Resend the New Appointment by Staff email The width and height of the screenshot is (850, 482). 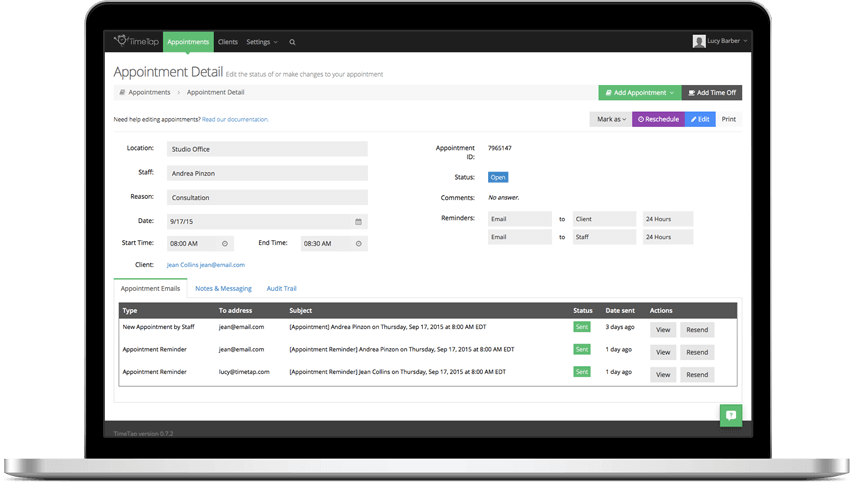point(697,330)
